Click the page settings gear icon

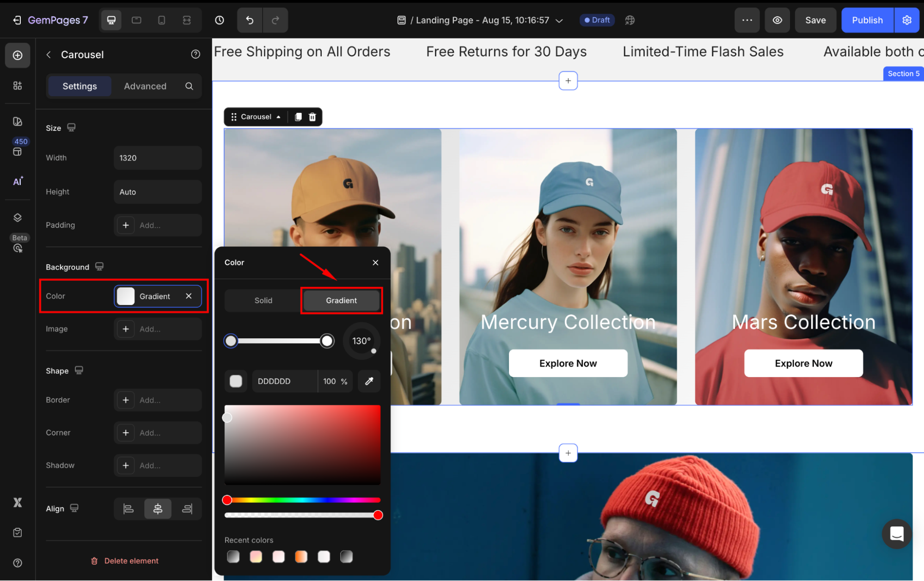click(x=906, y=20)
